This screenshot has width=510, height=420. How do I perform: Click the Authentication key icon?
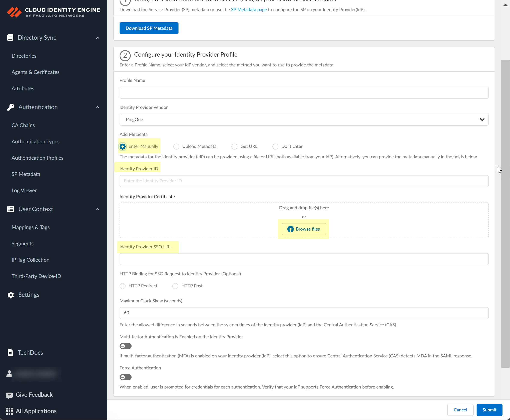10,107
